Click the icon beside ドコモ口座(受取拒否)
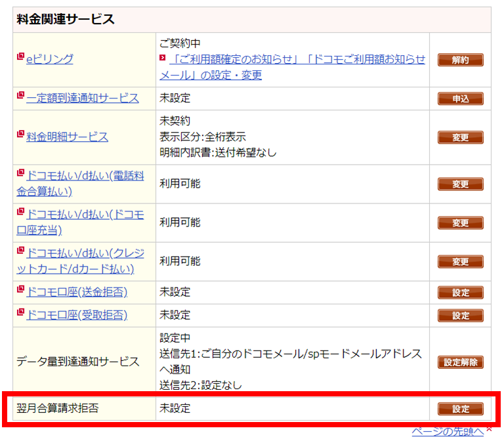The height and width of the screenshot is (445, 504). click(x=20, y=312)
